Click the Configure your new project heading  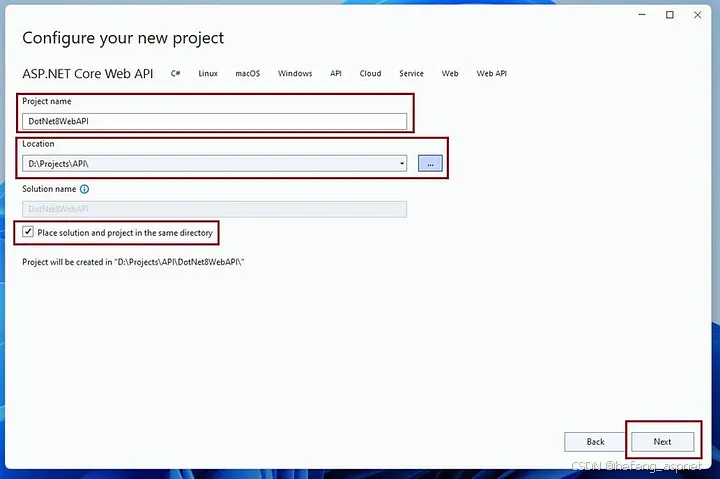123,38
